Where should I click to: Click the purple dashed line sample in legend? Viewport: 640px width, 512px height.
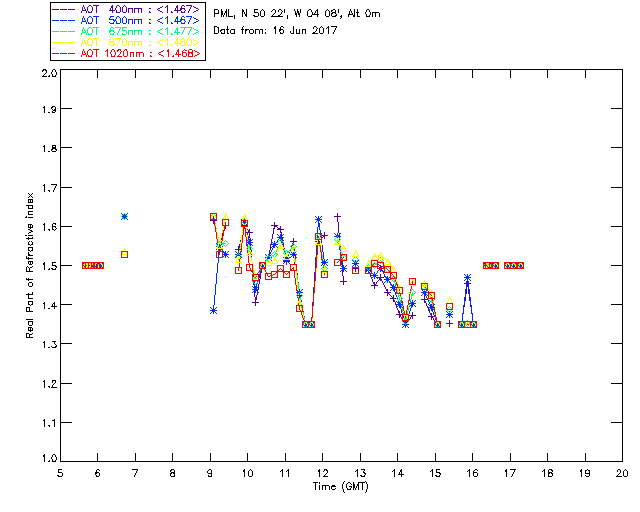[64, 9]
